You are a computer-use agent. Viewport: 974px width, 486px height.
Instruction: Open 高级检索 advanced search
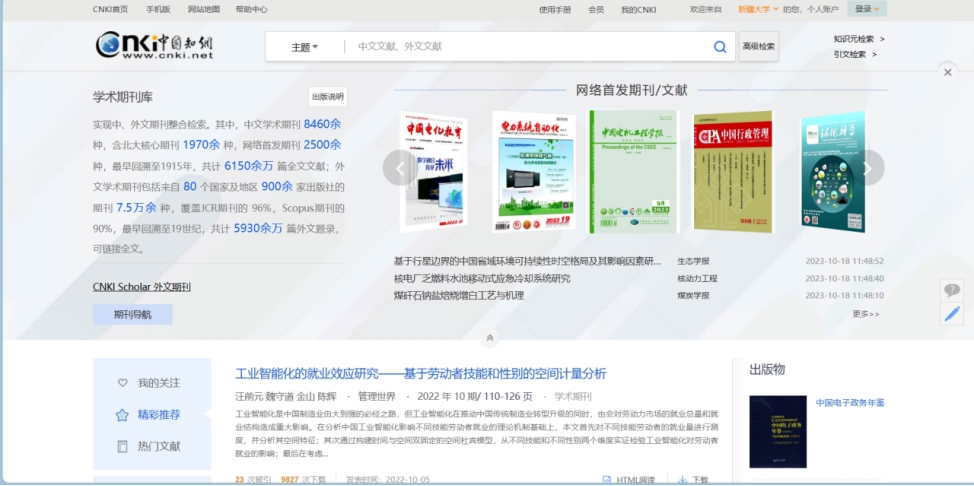pyautogui.click(x=758, y=47)
